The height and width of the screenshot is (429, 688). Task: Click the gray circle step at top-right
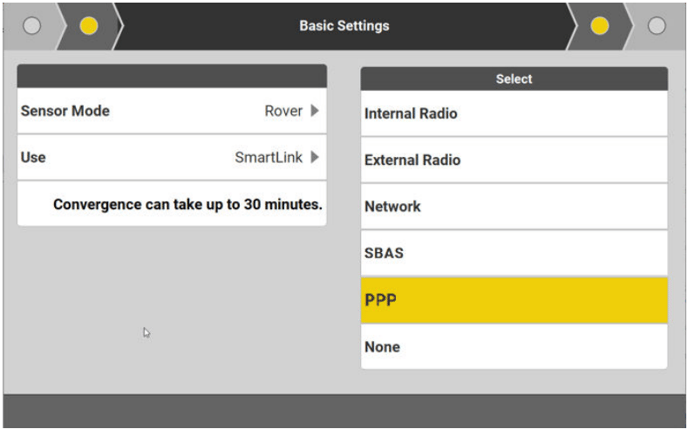coord(657,26)
